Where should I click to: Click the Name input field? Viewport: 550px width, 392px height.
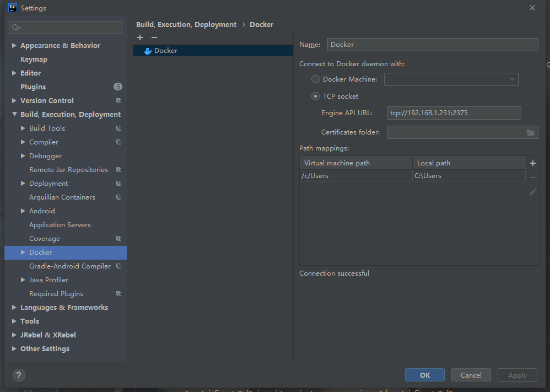tap(433, 45)
